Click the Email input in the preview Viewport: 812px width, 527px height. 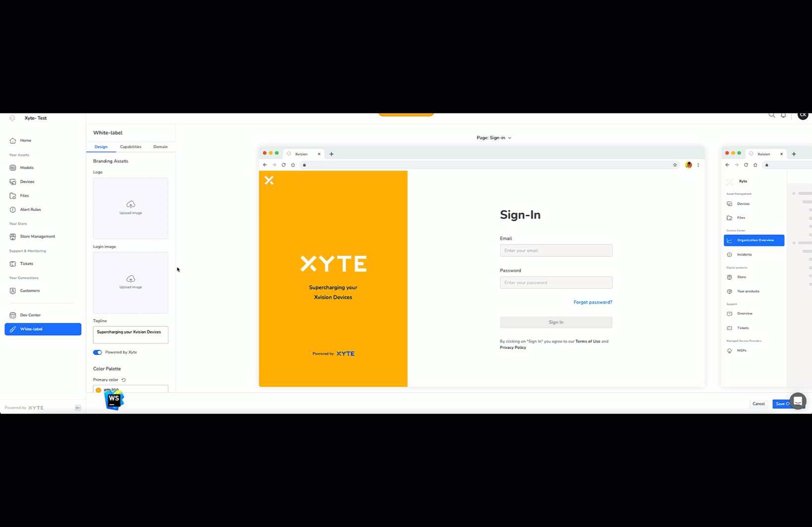[556, 250]
